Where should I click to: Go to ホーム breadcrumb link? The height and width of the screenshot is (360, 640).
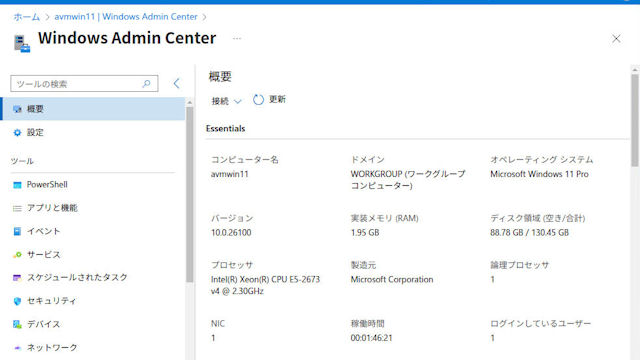point(27,17)
